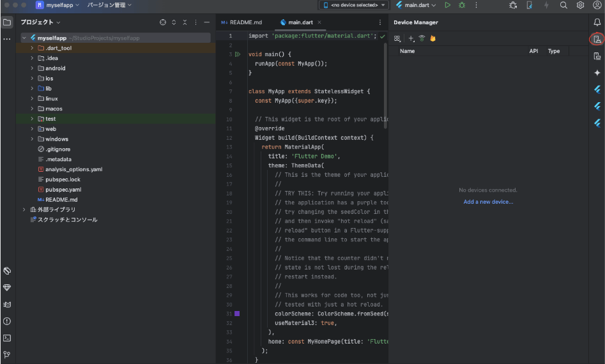Close the main.dart tab
The width and height of the screenshot is (605, 364).
coord(319,22)
